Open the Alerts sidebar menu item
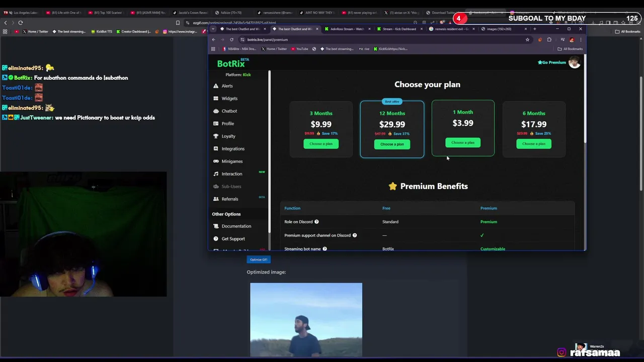The image size is (644, 362). point(227,86)
